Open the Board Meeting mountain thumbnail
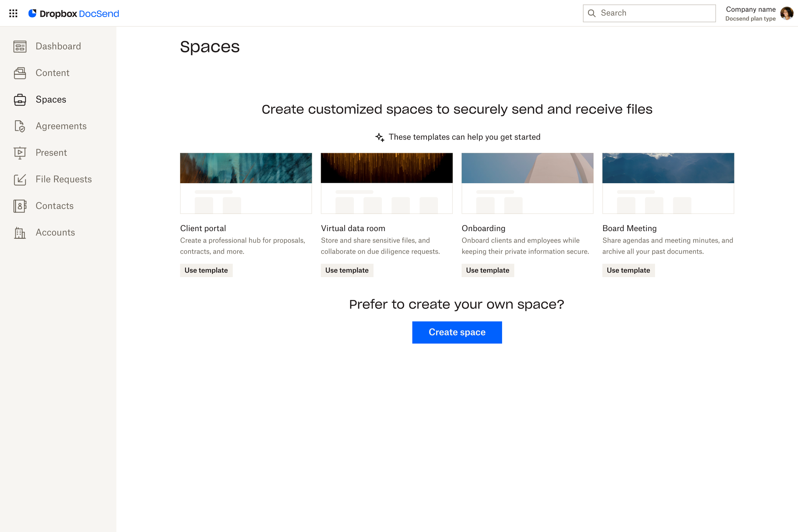798x532 pixels. (668, 168)
